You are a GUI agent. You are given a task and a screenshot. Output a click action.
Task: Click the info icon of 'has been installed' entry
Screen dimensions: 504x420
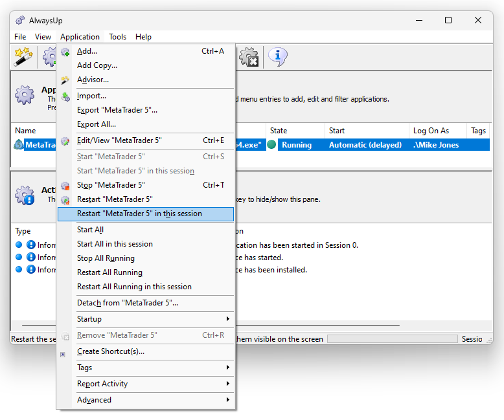point(31,269)
